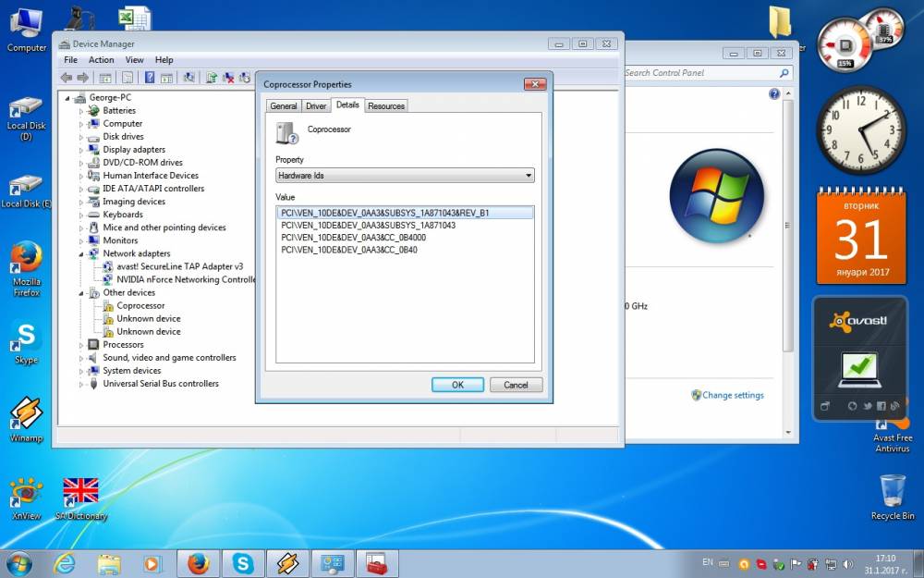Collapse the George-PC root node
This screenshot has width=924, height=578.
67,98
